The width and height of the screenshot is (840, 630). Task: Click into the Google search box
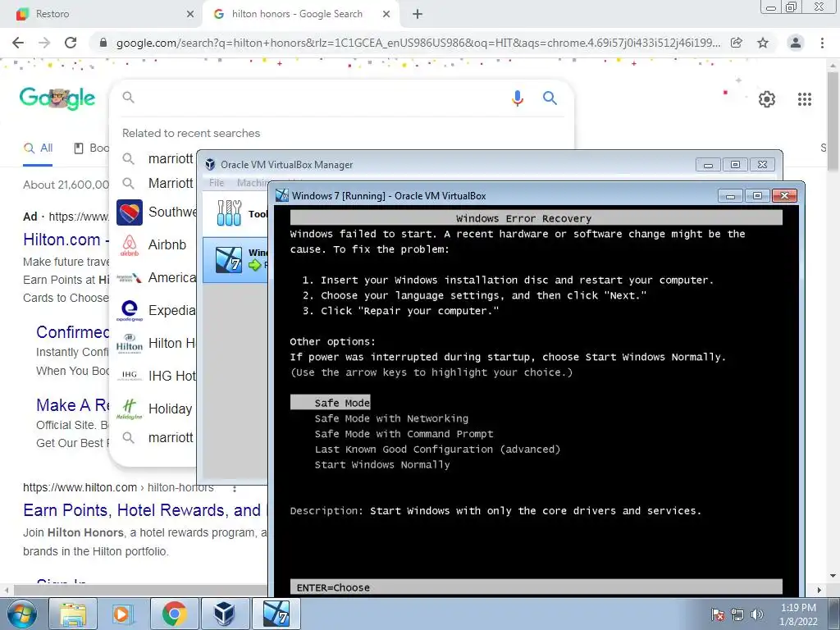pyautogui.click(x=316, y=98)
